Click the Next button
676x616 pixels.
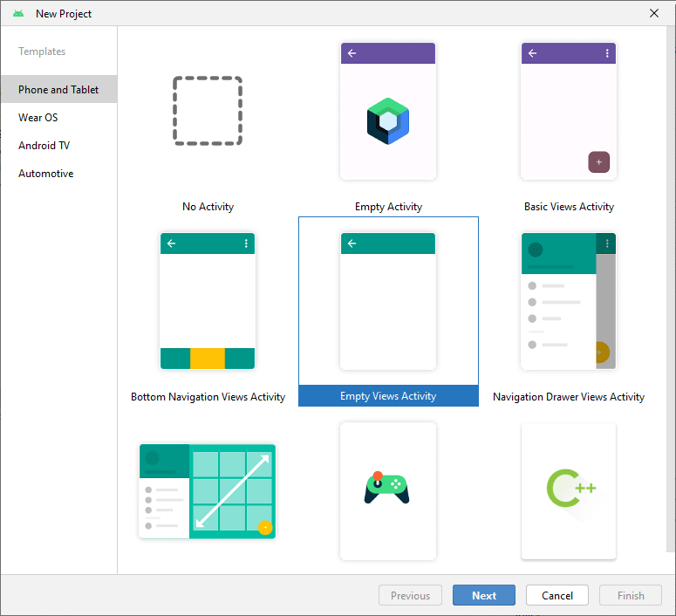click(x=484, y=595)
